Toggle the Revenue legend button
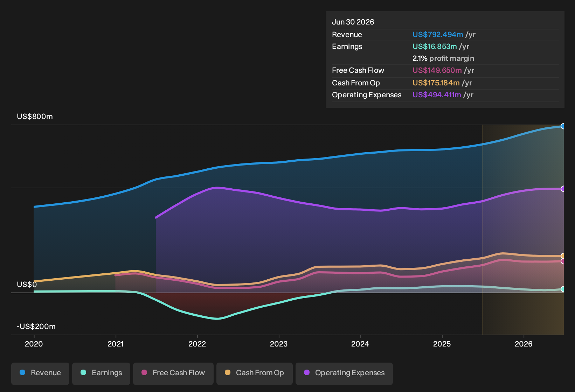 click(40, 373)
